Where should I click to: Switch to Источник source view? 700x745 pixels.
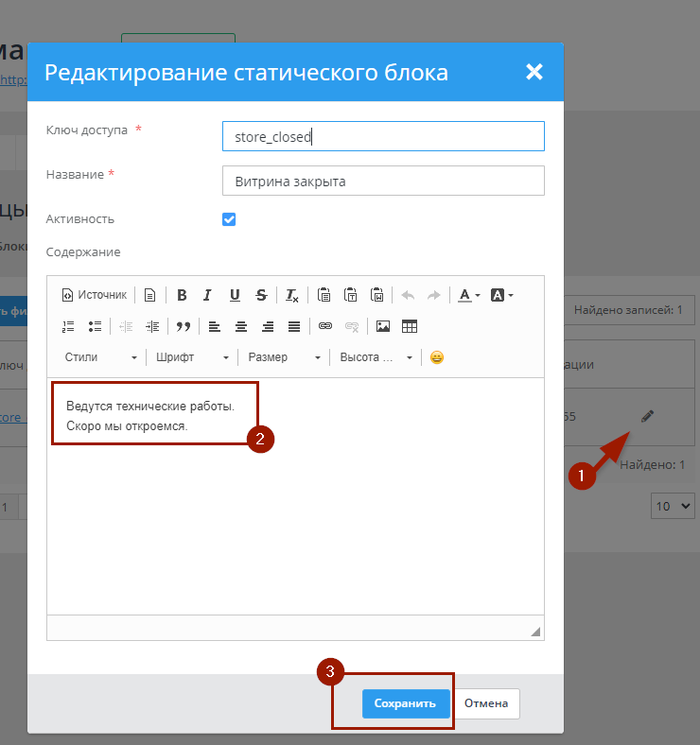[94, 295]
